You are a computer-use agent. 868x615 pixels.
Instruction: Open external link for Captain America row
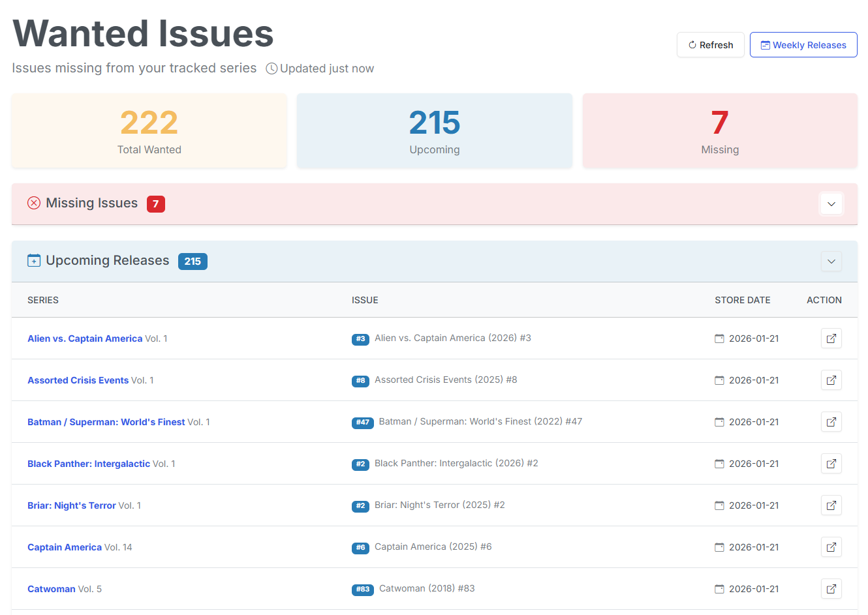click(831, 547)
